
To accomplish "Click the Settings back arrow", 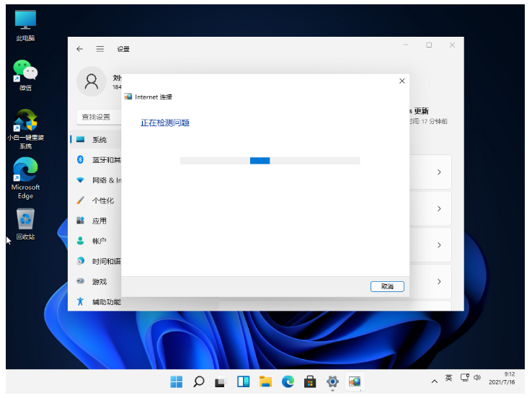I will point(80,49).
